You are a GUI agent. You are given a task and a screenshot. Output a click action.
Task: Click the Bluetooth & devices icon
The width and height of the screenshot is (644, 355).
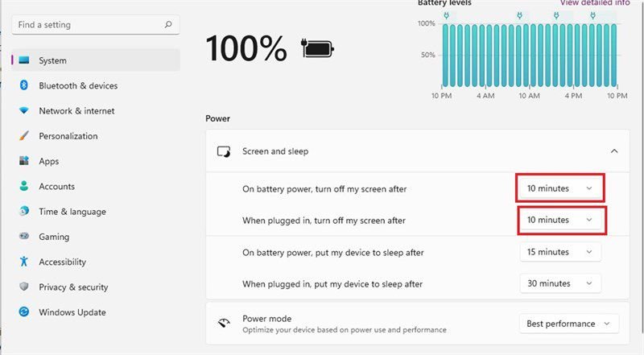click(x=24, y=85)
